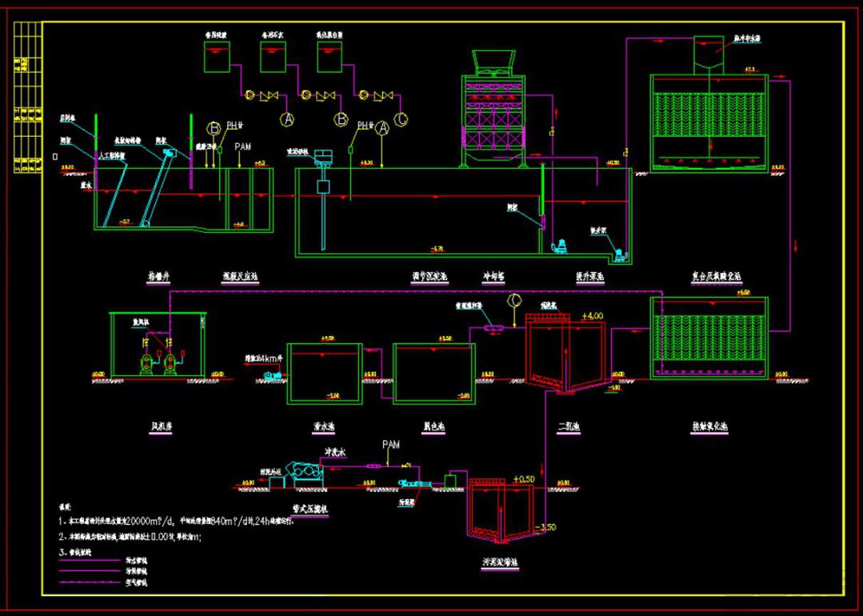
Task: Select the second chemical dosing tank
Action: coord(273,57)
